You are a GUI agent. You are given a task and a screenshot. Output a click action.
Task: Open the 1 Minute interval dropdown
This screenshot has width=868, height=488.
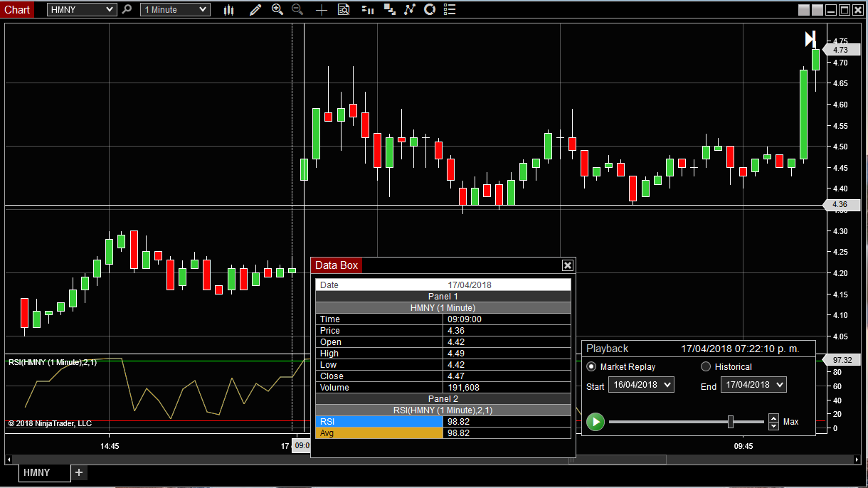pos(175,10)
